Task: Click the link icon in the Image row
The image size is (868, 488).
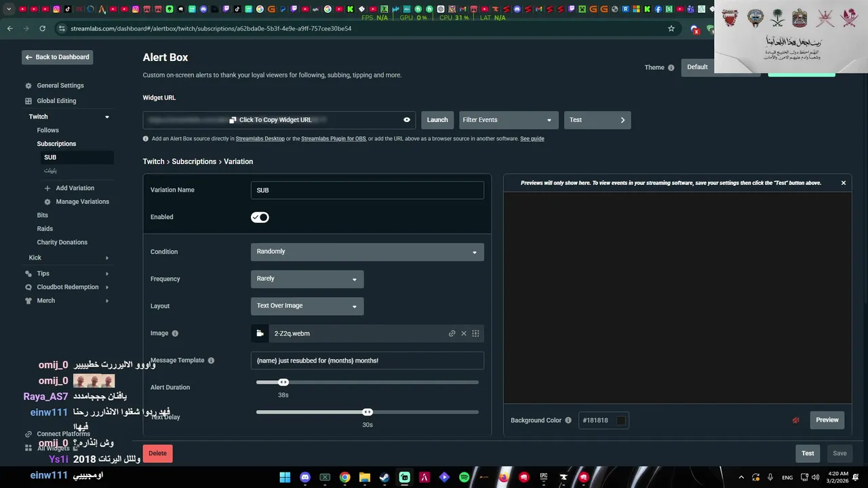Action: [452, 333]
